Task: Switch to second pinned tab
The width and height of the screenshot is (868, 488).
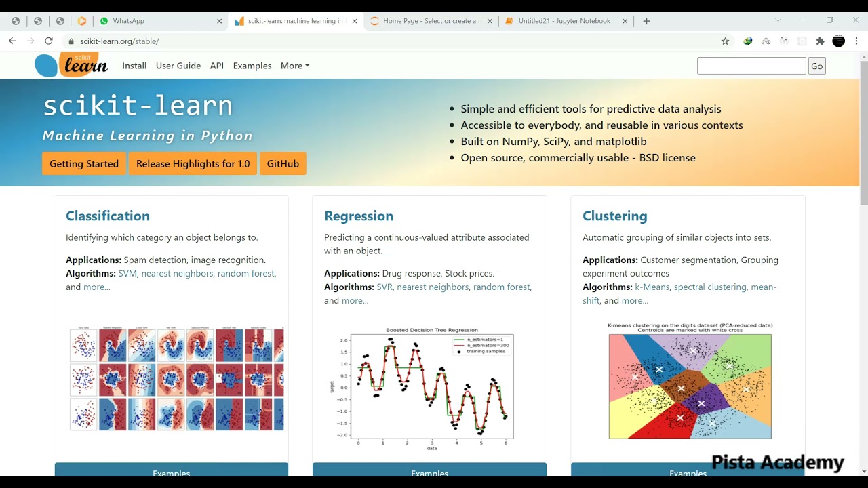Action: [x=38, y=21]
